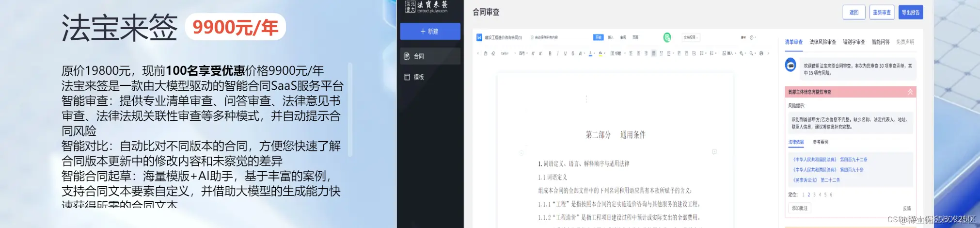Open the 民法典 第四百九十二条 link
The image size is (980, 228).
[830, 160]
